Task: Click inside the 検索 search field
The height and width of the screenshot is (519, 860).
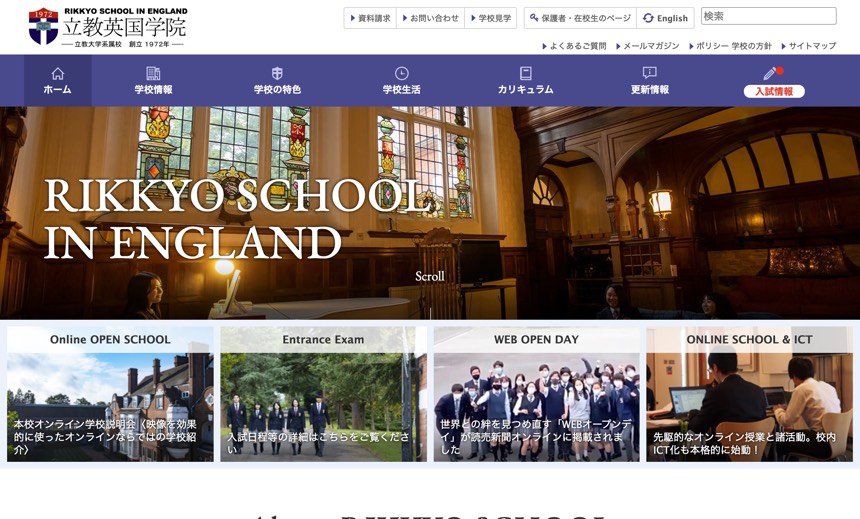Action: pyautogui.click(x=768, y=16)
